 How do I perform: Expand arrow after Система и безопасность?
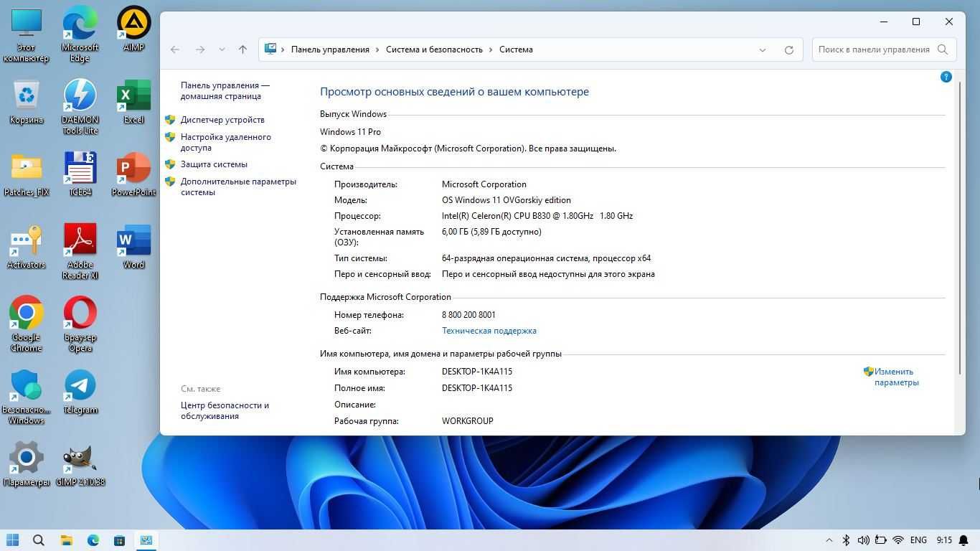(x=491, y=50)
